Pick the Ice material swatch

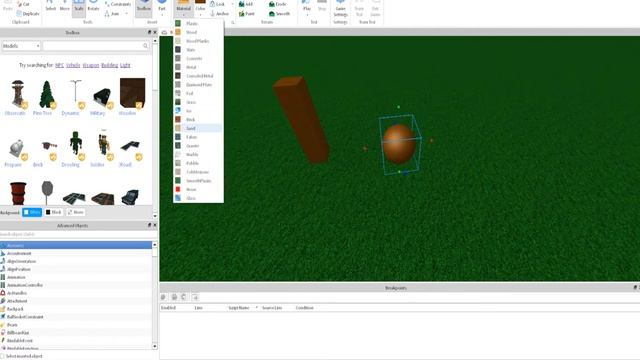click(178, 111)
